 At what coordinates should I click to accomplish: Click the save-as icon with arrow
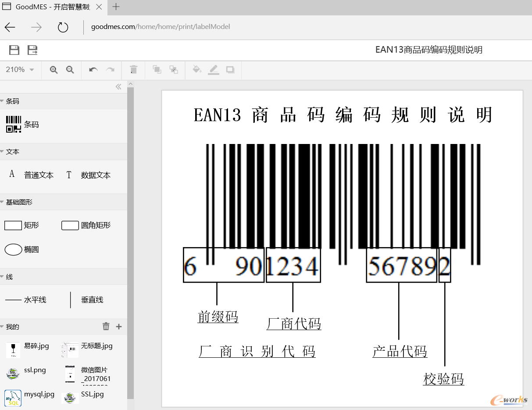[32, 50]
